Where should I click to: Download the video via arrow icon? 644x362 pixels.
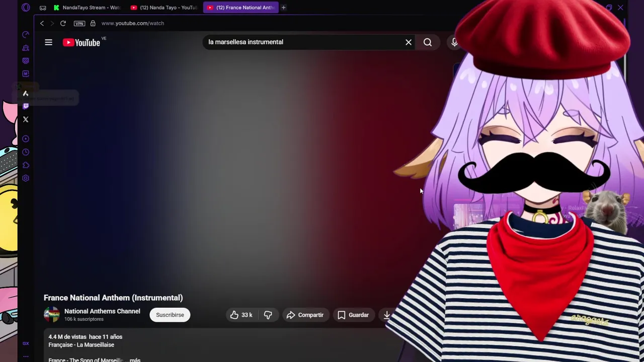click(387, 315)
